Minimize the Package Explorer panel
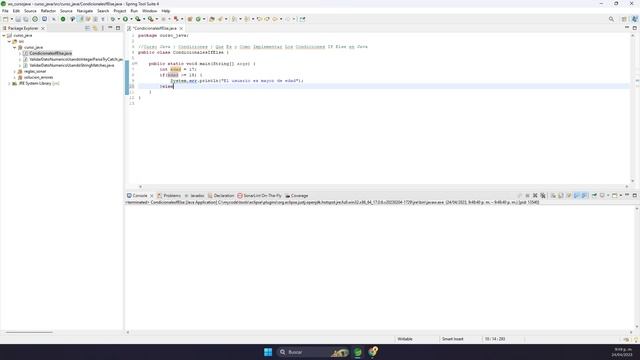 point(110,28)
